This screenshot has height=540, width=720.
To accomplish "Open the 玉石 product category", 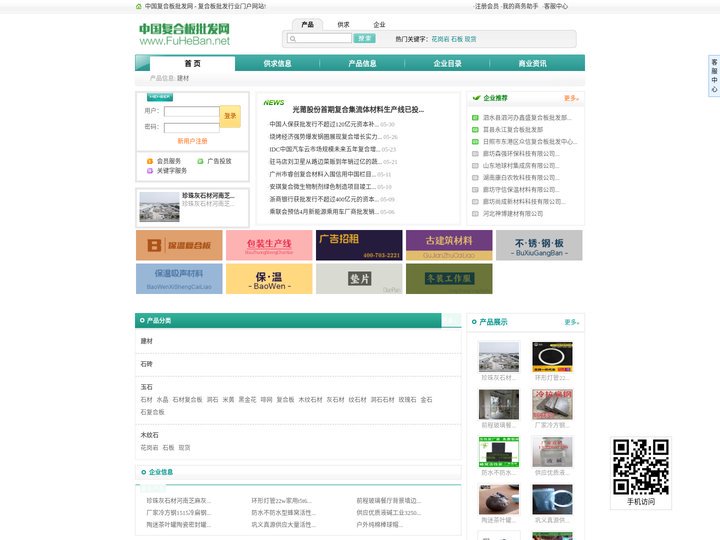I will tap(146, 387).
